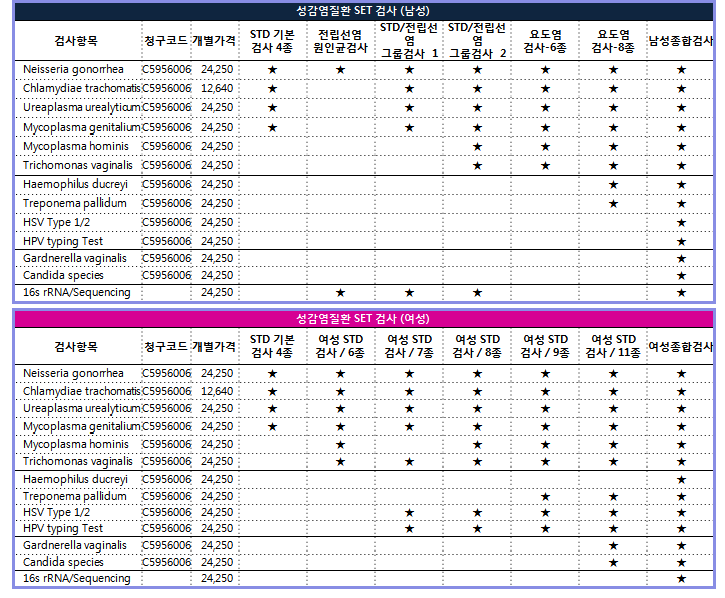The image size is (725, 598).
Task: Click star for Haemophilus ducreyi under 여성종합검사
Action: coord(681,480)
